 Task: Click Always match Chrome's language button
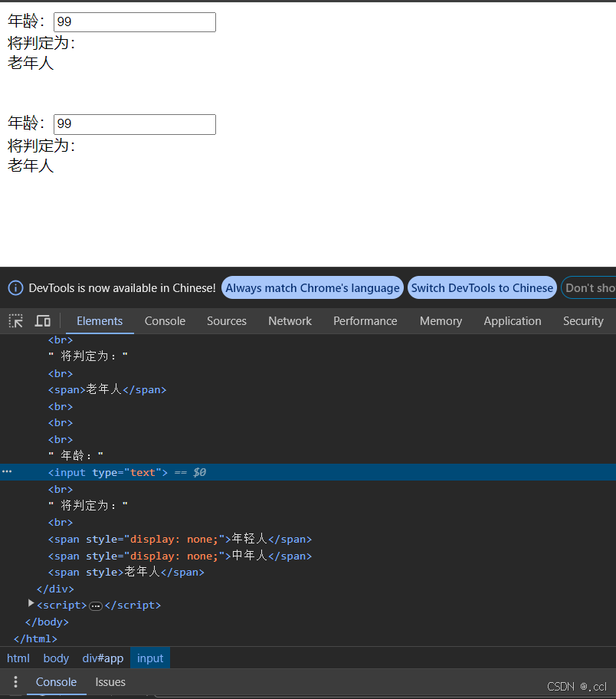[x=313, y=288]
